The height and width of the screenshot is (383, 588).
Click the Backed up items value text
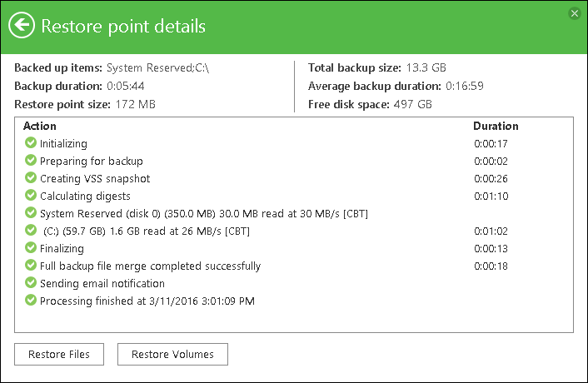click(157, 67)
